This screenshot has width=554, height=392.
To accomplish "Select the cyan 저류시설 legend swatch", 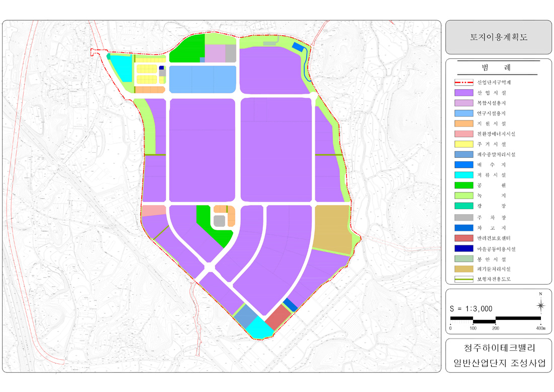I will pos(463,175).
